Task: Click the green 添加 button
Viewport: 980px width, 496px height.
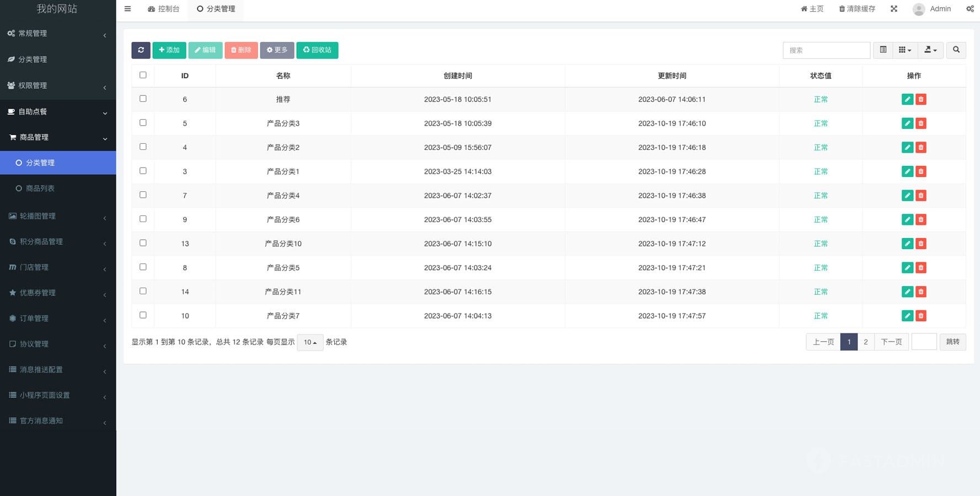Action: coord(169,50)
